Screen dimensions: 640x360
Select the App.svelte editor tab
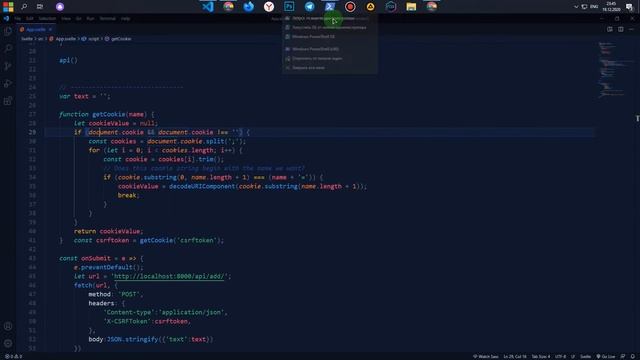point(36,29)
